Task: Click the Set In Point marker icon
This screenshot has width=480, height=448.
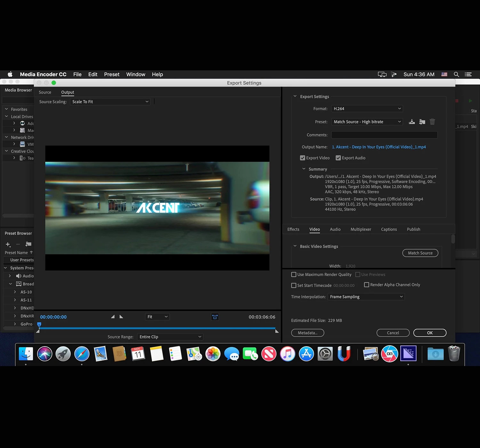Action: [x=113, y=317]
